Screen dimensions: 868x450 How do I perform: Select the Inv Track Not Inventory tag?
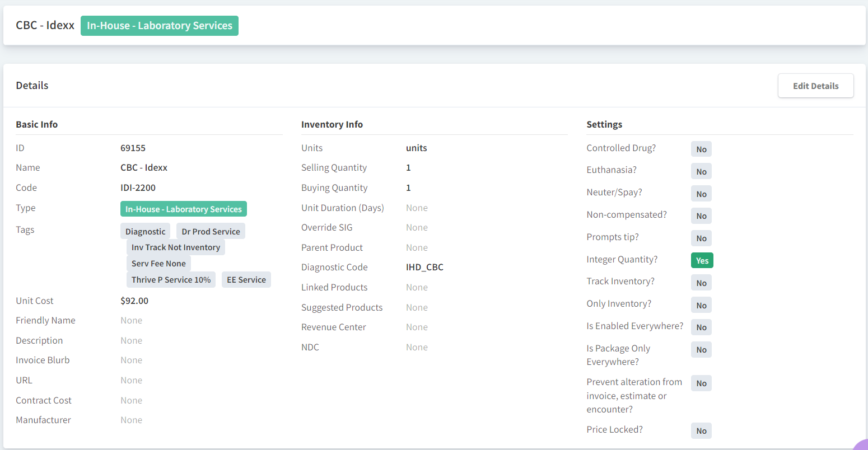pos(175,247)
